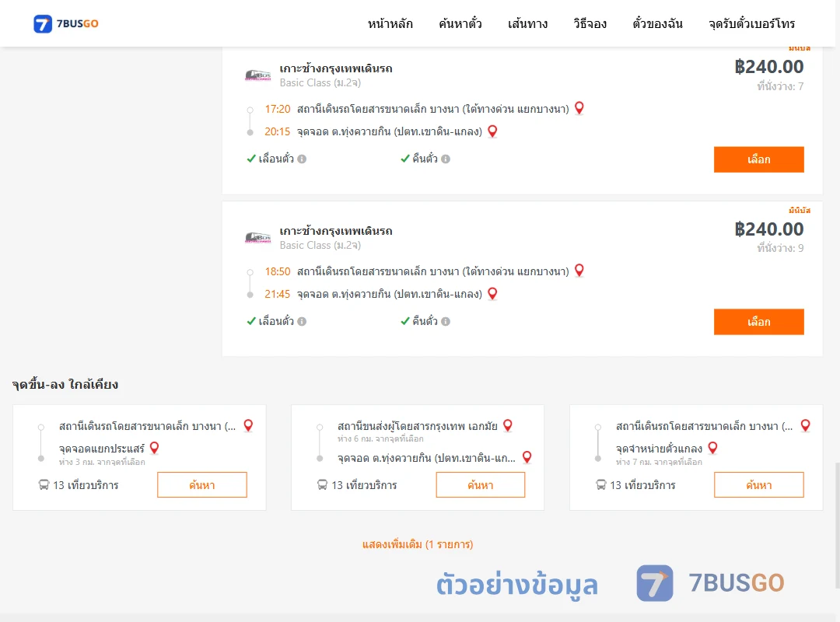Open map pin for ทุ่งควายกิน in เอกมัย card

pos(527,457)
